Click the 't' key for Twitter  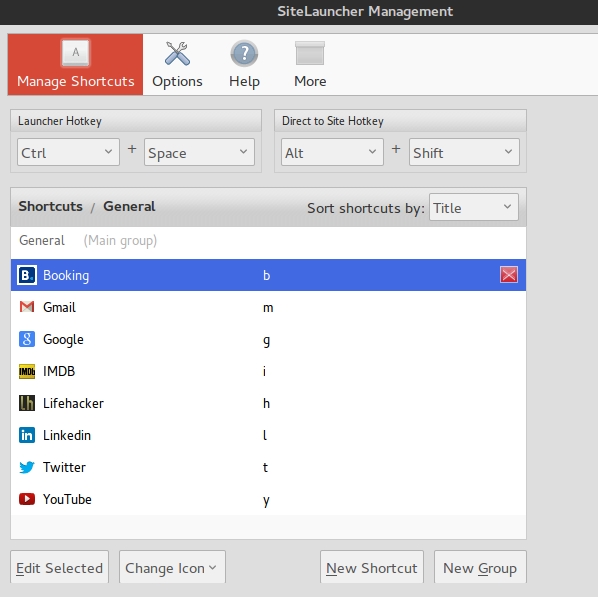[x=265, y=467]
